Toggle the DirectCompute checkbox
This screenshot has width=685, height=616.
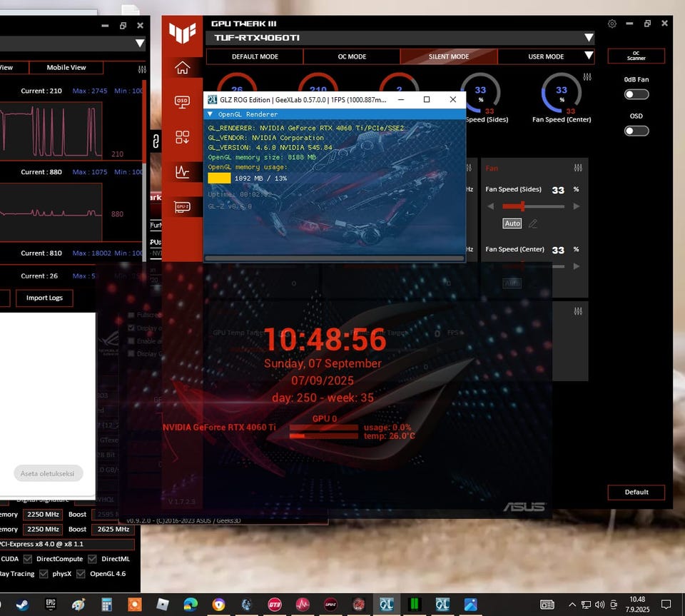coord(28,559)
